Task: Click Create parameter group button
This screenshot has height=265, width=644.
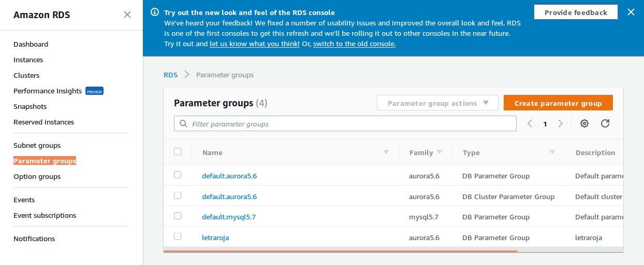Action: 558,103
